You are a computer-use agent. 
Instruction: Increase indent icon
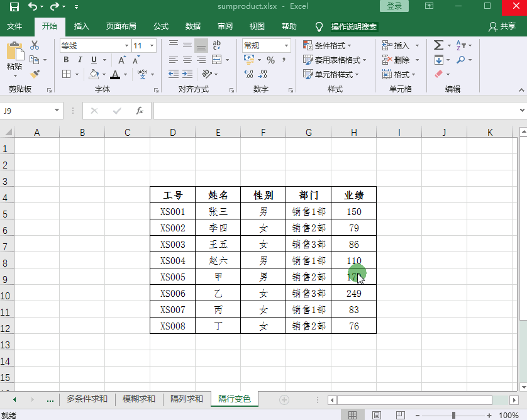pyautogui.click(x=187, y=74)
